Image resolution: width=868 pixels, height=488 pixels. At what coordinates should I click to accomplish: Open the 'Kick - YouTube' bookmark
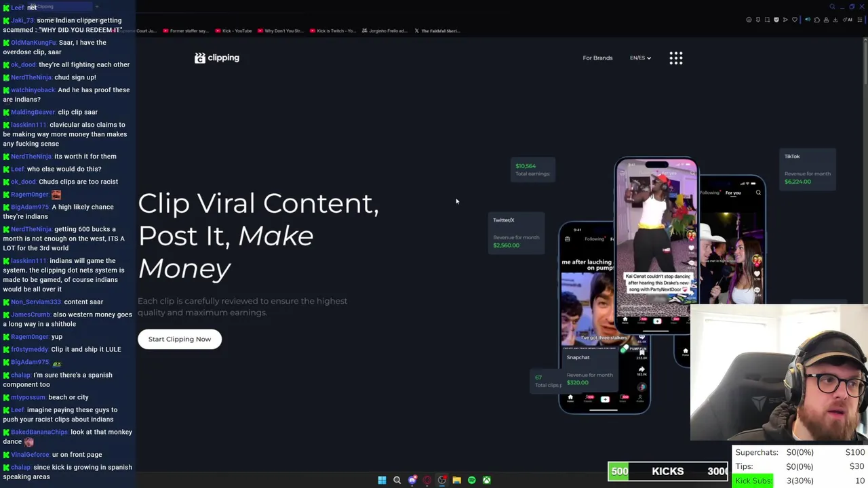[233, 30]
